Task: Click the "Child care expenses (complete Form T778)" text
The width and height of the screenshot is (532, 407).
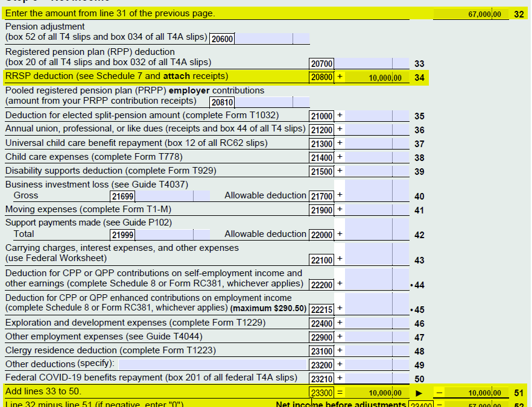Action: tap(94, 157)
